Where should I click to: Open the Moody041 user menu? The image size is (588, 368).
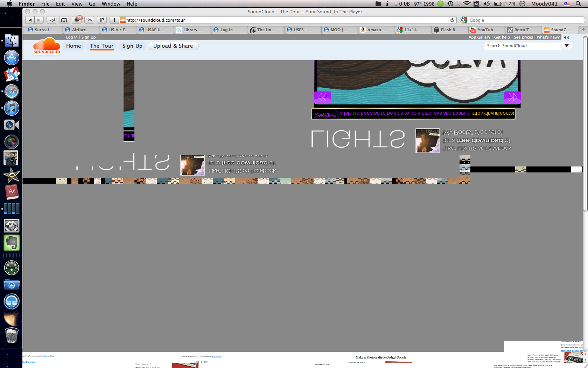pyautogui.click(x=544, y=4)
